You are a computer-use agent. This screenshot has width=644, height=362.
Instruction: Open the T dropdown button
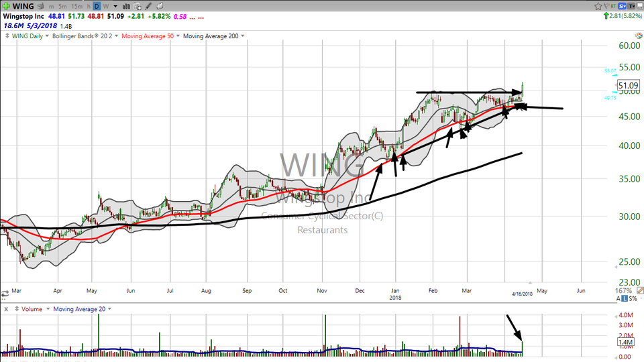[632, 6]
